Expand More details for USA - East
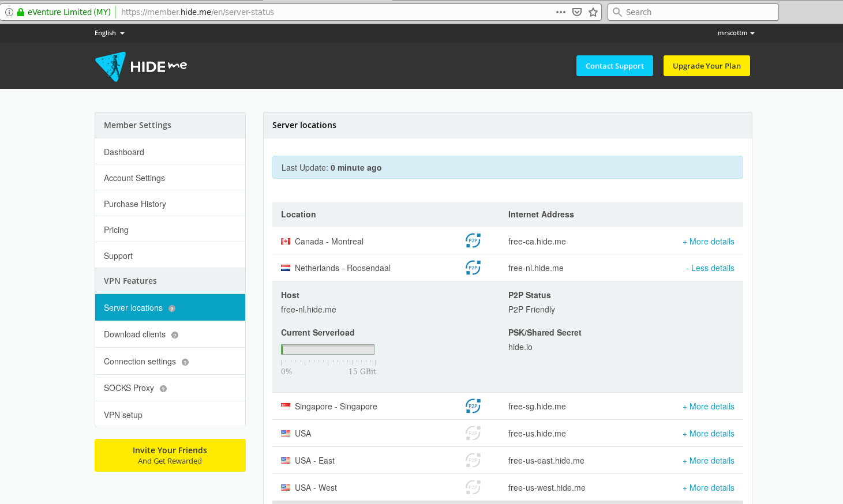Viewport: 843px width, 504px height. pos(709,461)
